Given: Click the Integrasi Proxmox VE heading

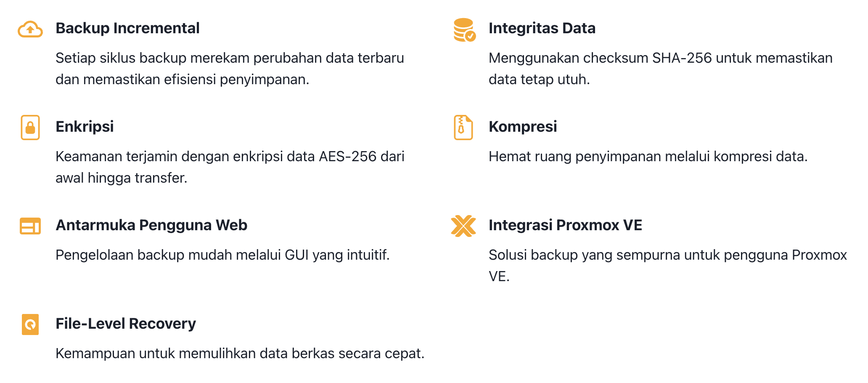Looking at the screenshot, I should tap(565, 225).
